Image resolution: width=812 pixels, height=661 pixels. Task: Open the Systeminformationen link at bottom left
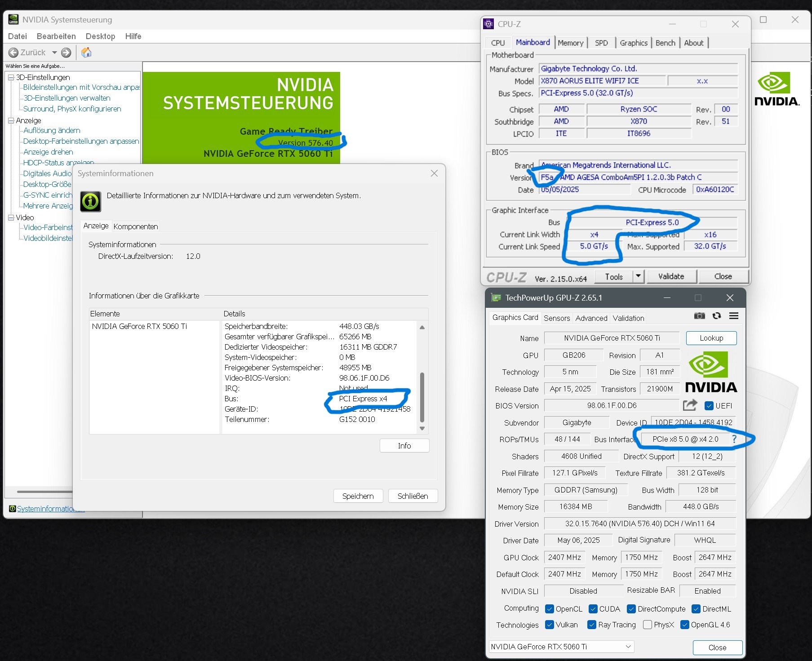[50, 509]
